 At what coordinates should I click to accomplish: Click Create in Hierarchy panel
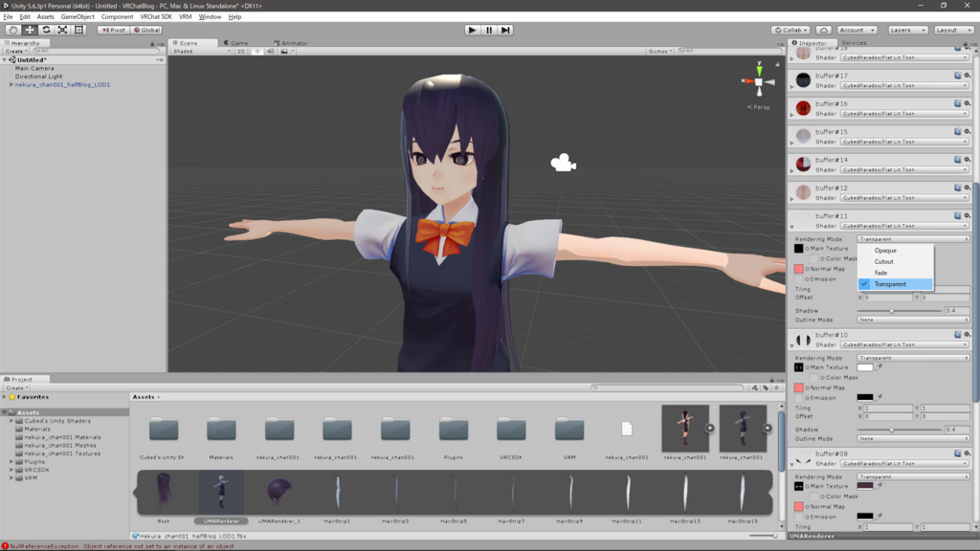[16, 52]
